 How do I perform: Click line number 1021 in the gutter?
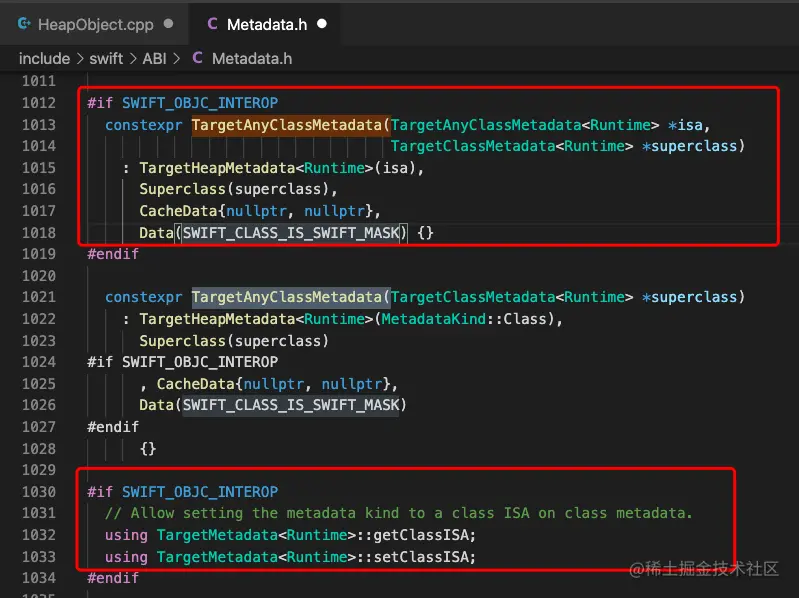coord(39,297)
